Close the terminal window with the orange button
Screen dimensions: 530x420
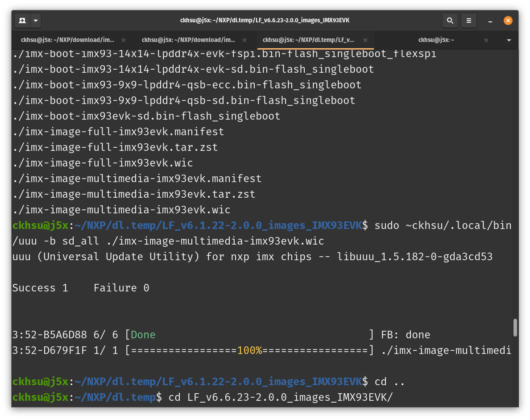[x=508, y=21]
